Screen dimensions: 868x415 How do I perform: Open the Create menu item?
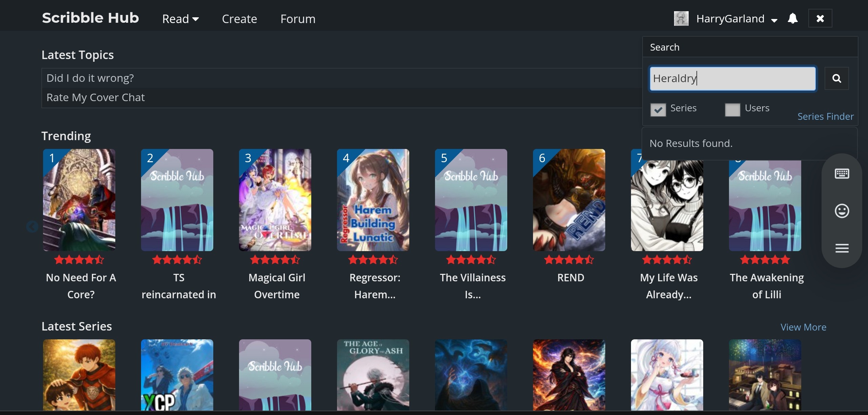coord(239,19)
